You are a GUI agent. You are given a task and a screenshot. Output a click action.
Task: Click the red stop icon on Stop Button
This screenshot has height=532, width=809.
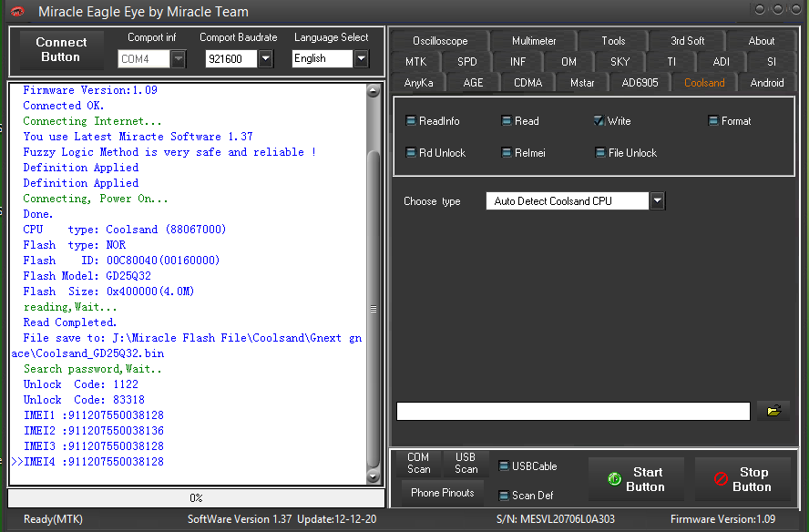coord(721,479)
